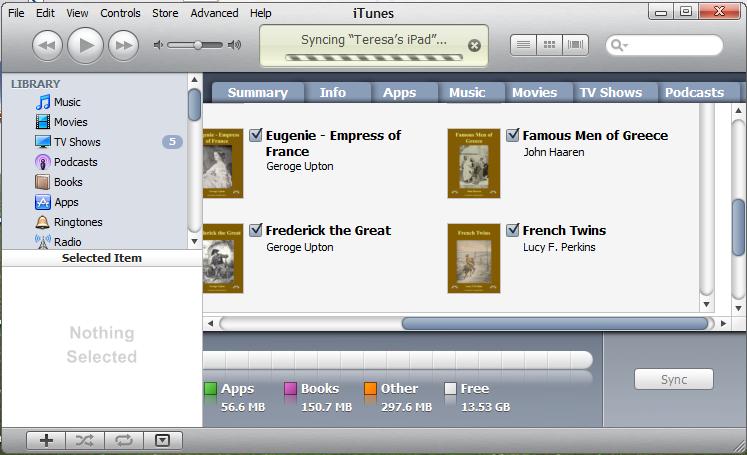Add a new playlist with plus button
Image resolution: width=747 pixels, height=455 pixels.
coord(46,440)
